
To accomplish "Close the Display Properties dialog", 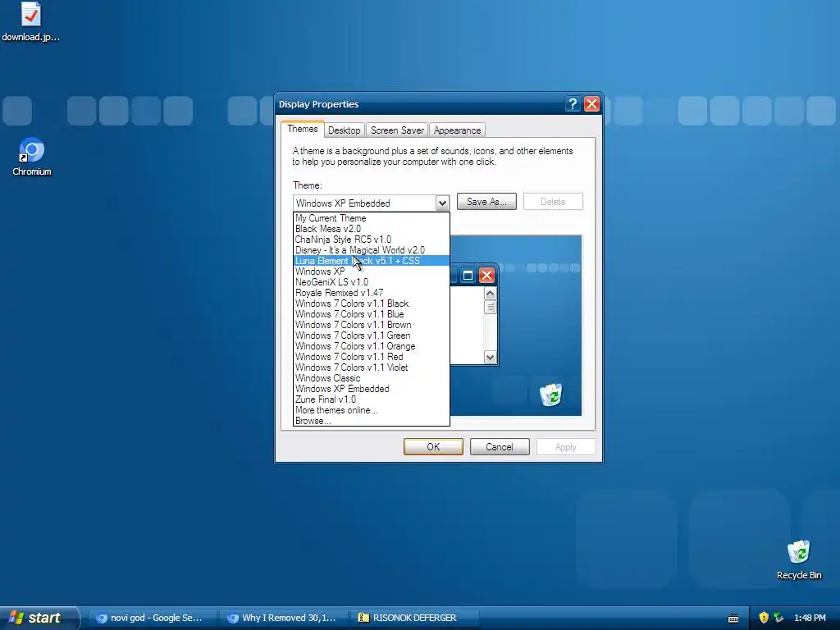I will (591, 104).
